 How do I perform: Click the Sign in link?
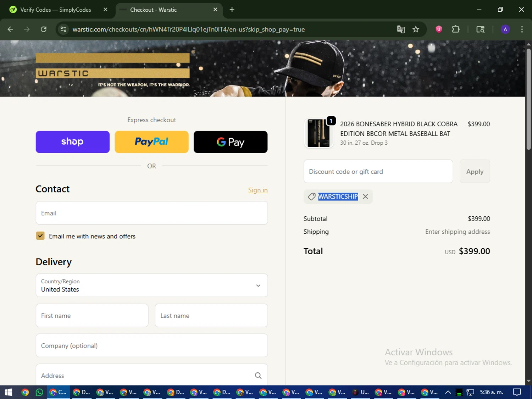coord(258,190)
